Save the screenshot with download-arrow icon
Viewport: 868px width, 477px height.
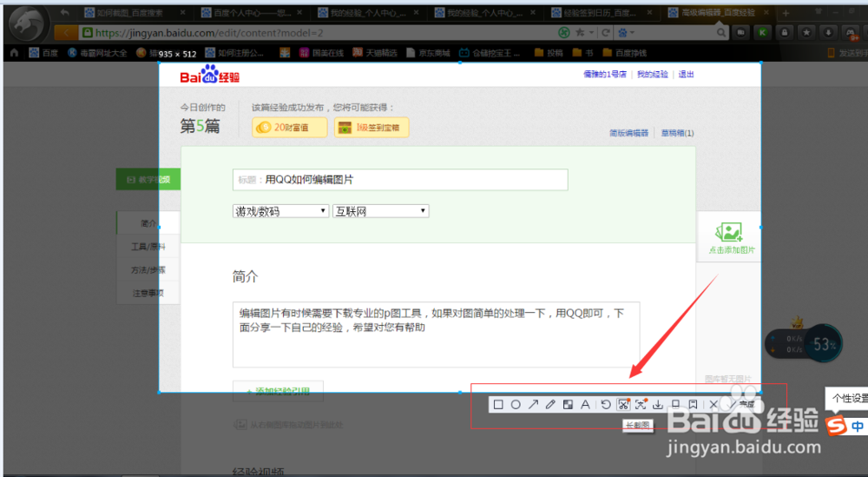(658, 404)
